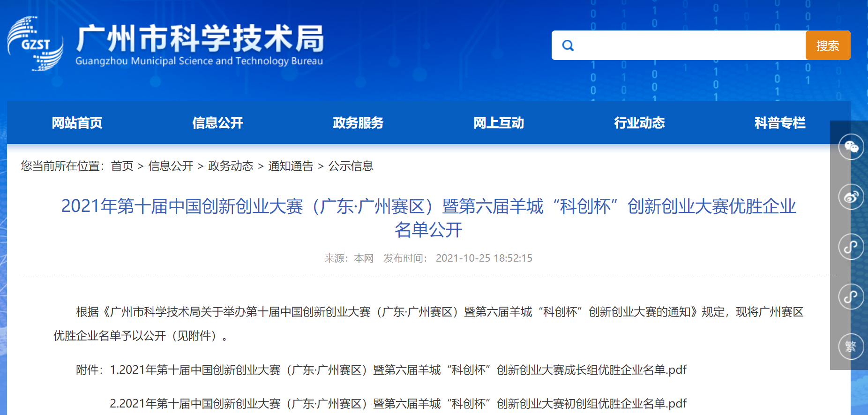Open the 政务服务 nav menu
Screen dimensions: 868x415
tap(358, 123)
